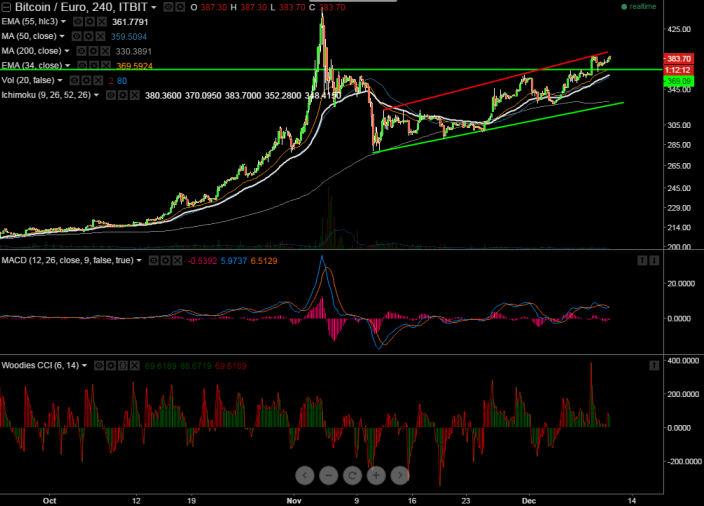The image size is (704, 506).
Task: Open settings gear for Bitcoin / Euro symbol
Action: (180, 7)
